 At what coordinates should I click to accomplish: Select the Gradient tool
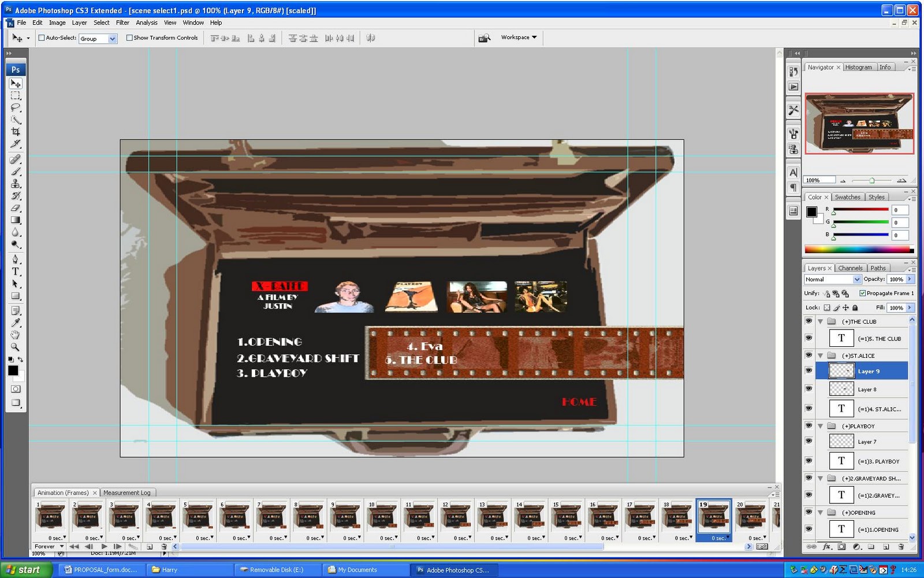click(16, 220)
